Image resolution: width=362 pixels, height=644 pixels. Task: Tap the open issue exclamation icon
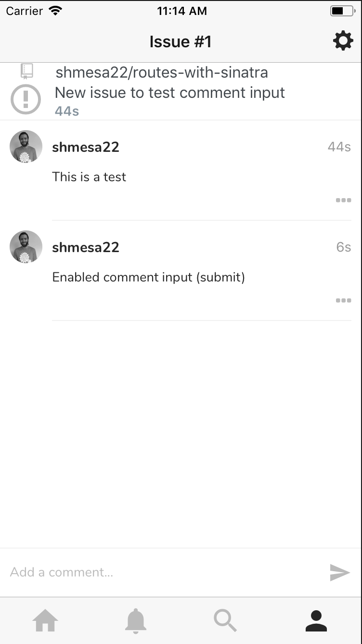point(26,99)
